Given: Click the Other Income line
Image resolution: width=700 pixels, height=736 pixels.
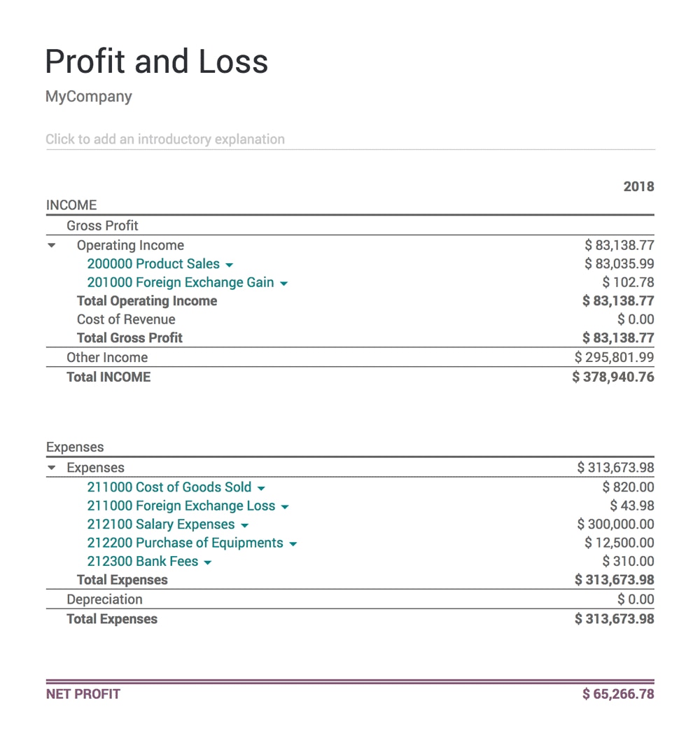Looking at the screenshot, I should tap(107, 357).
